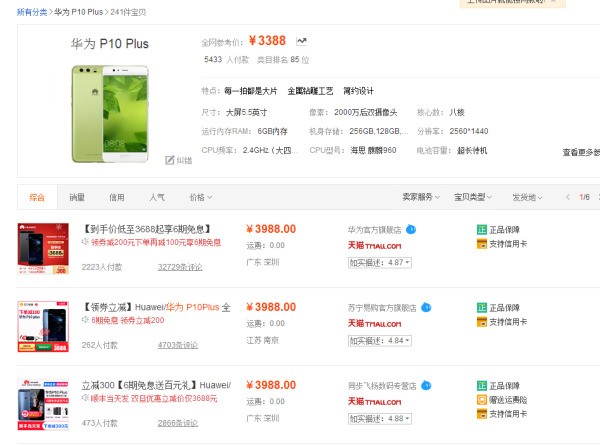Click the 江苏 南京 location text

pyautogui.click(x=262, y=340)
